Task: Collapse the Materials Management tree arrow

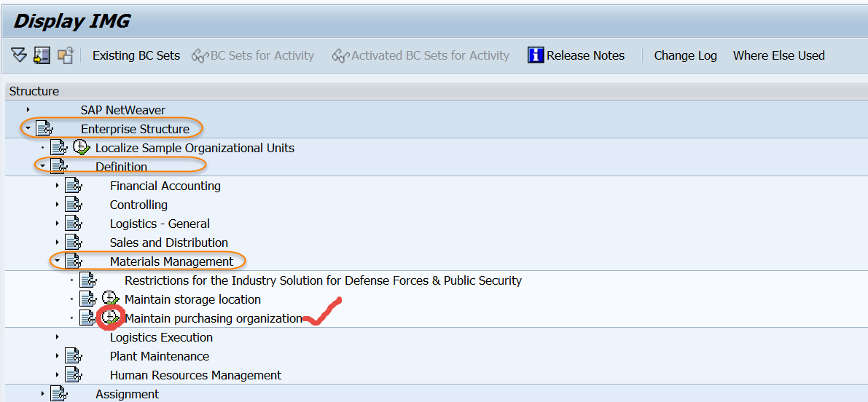Action: (x=57, y=261)
